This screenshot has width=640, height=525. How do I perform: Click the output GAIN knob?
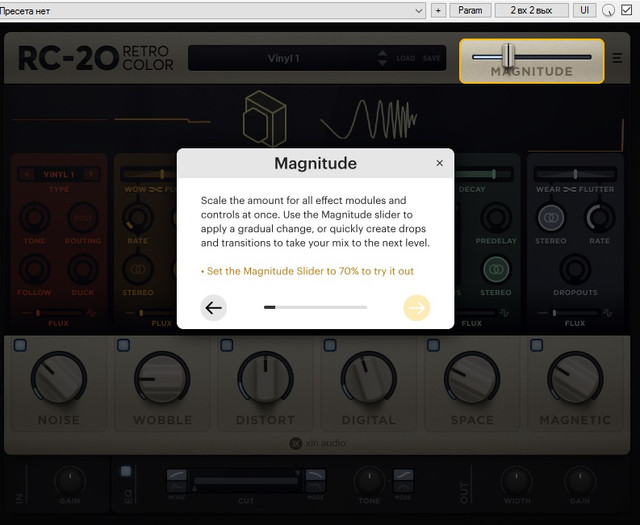tap(580, 481)
